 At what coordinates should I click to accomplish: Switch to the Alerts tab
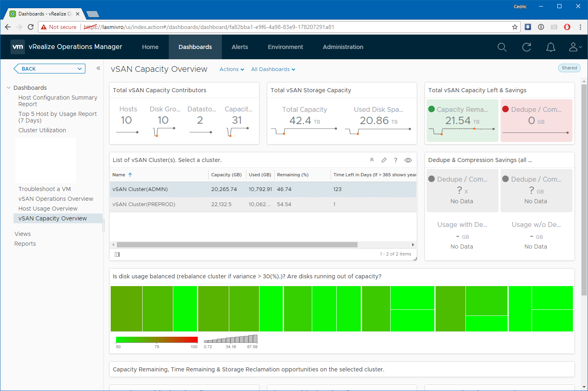pos(239,47)
